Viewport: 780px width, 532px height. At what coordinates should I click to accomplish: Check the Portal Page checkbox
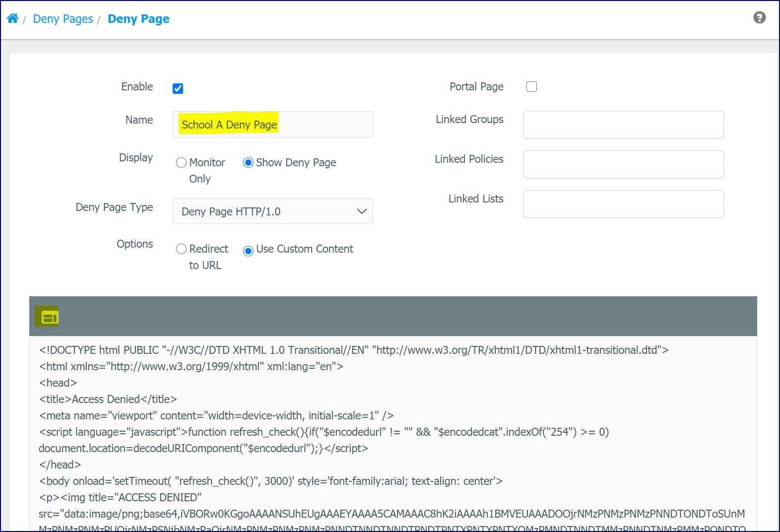pos(531,87)
